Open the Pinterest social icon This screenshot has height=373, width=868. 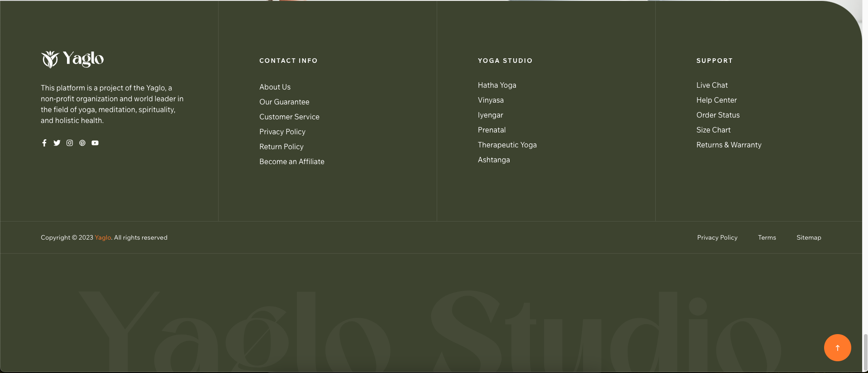82,143
